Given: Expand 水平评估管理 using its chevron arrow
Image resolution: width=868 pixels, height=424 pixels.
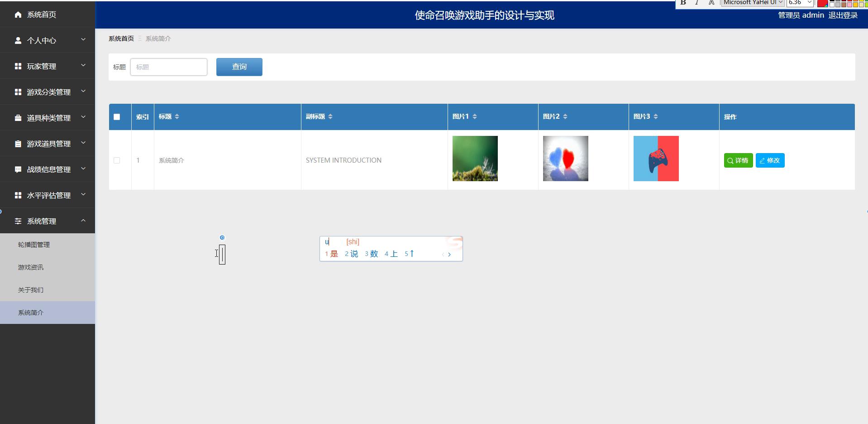Looking at the screenshot, I should (83, 195).
